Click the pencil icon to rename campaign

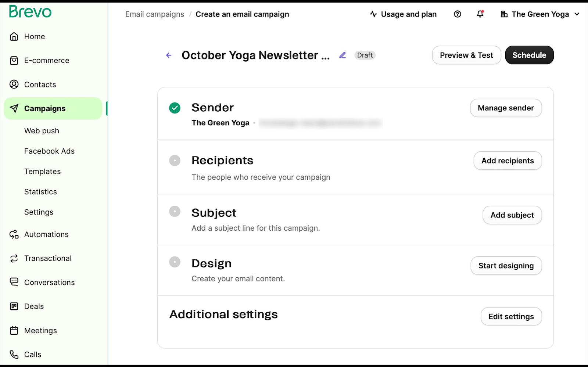[343, 55]
